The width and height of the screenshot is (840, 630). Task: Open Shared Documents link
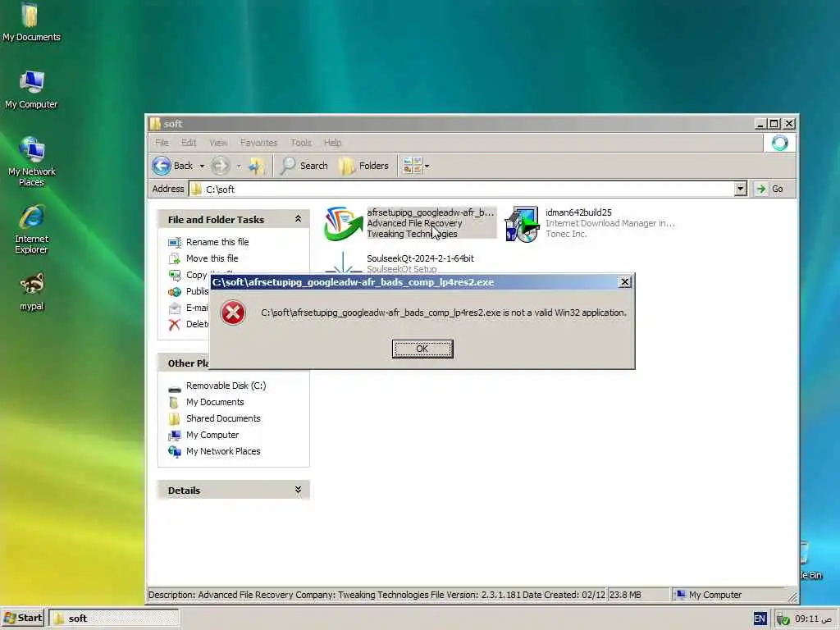[x=223, y=418]
